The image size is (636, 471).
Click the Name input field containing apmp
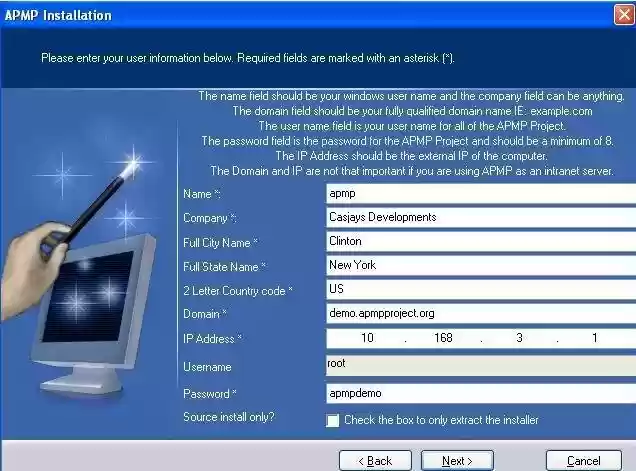pyautogui.click(x=481, y=194)
